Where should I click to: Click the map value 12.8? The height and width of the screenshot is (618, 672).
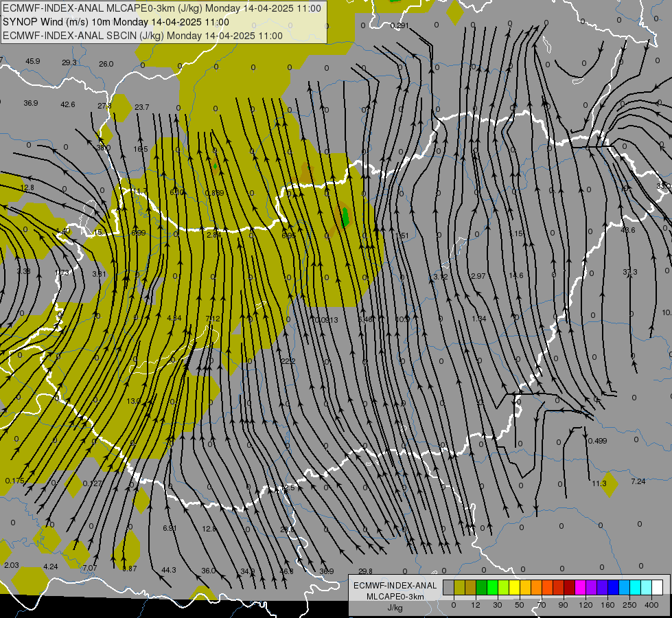click(27, 187)
